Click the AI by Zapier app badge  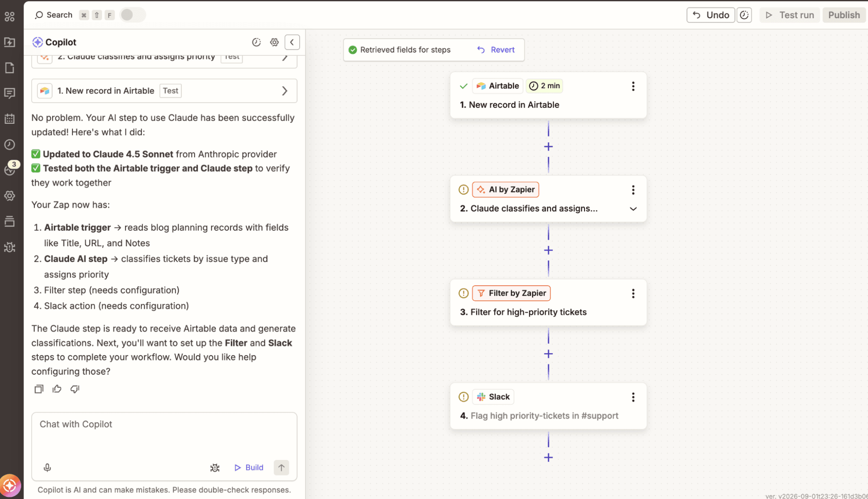(505, 190)
